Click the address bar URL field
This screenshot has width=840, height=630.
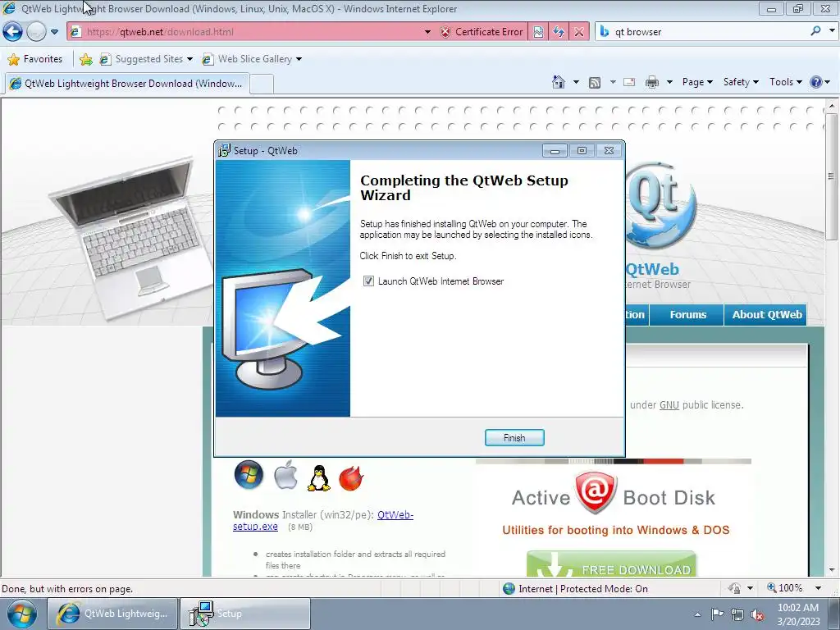pos(246,32)
